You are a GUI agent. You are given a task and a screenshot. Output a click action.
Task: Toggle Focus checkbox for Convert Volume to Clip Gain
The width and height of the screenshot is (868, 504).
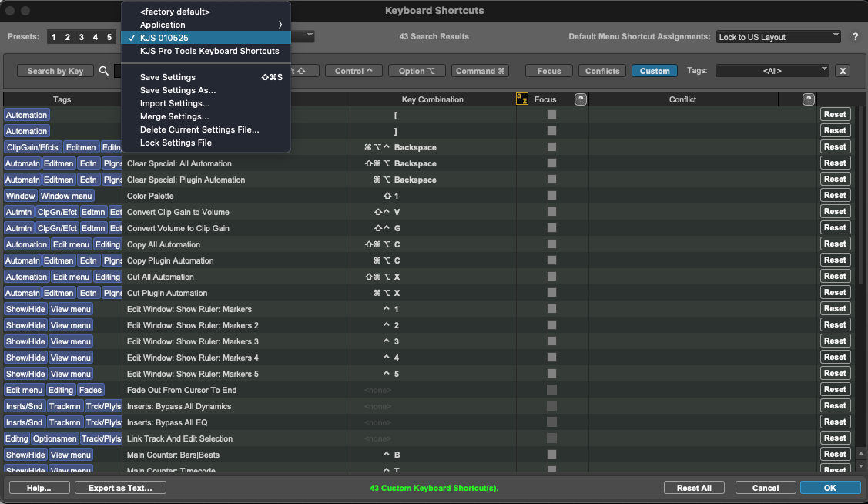pyautogui.click(x=551, y=227)
